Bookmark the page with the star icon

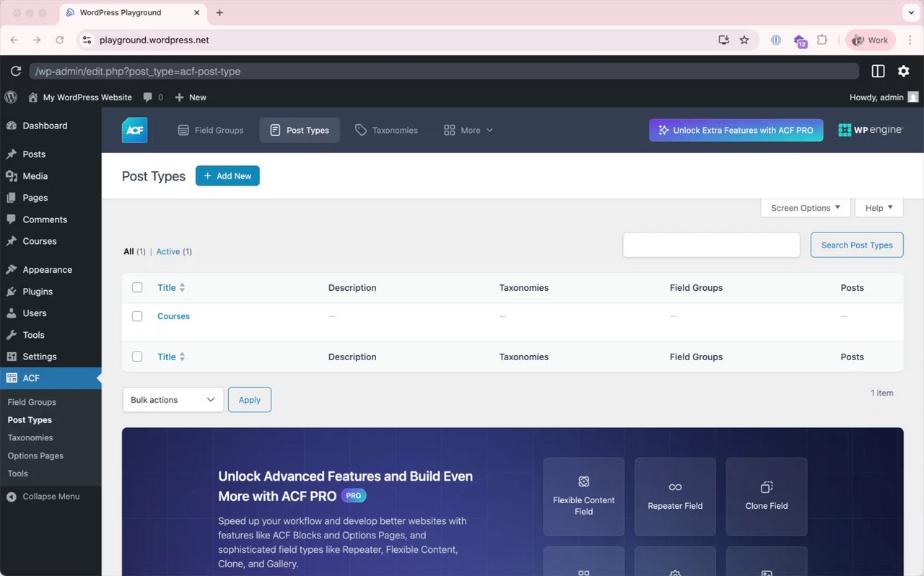pyautogui.click(x=744, y=40)
